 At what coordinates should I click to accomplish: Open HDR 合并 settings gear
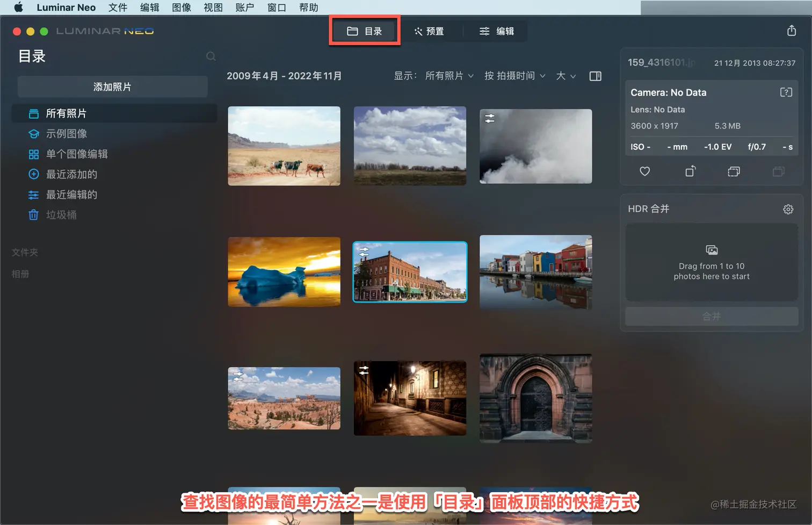pos(788,209)
